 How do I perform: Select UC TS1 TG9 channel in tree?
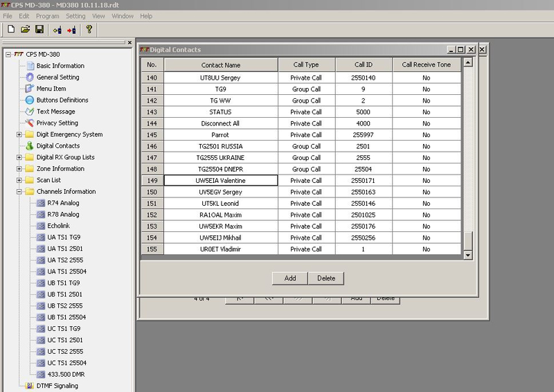point(64,329)
